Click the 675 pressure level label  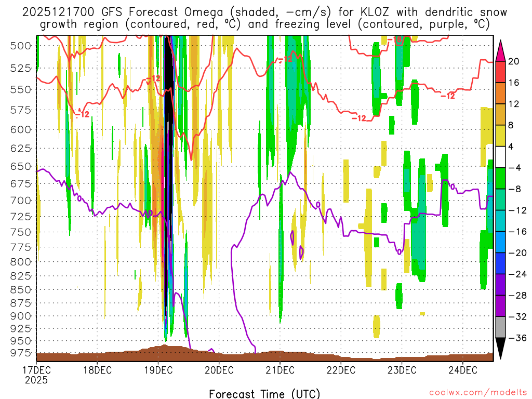[x=21, y=183]
